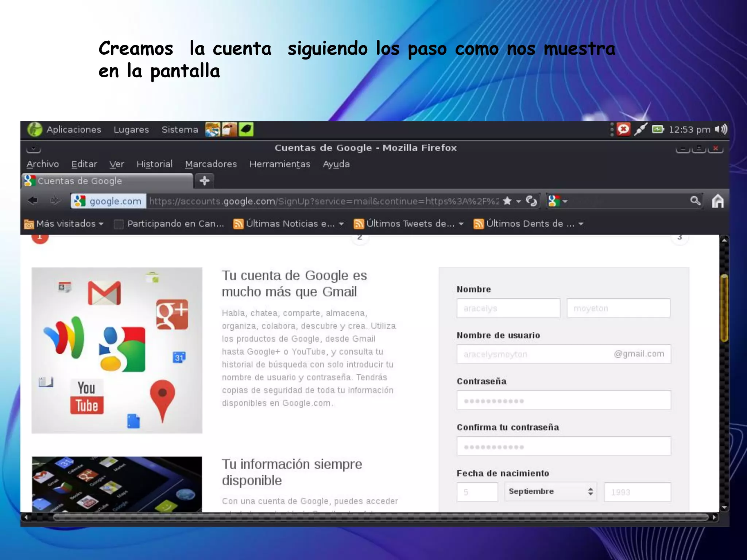Open the Participando en Can... bookmark

pos(169,223)
